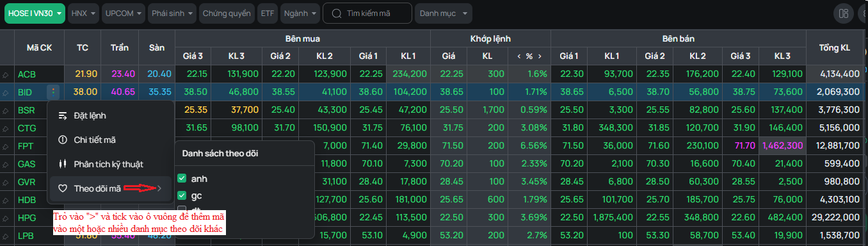Click the 234,200 KL 1 cell for ACB
This screenshot has height=246, width=868.
click(408, 74)
